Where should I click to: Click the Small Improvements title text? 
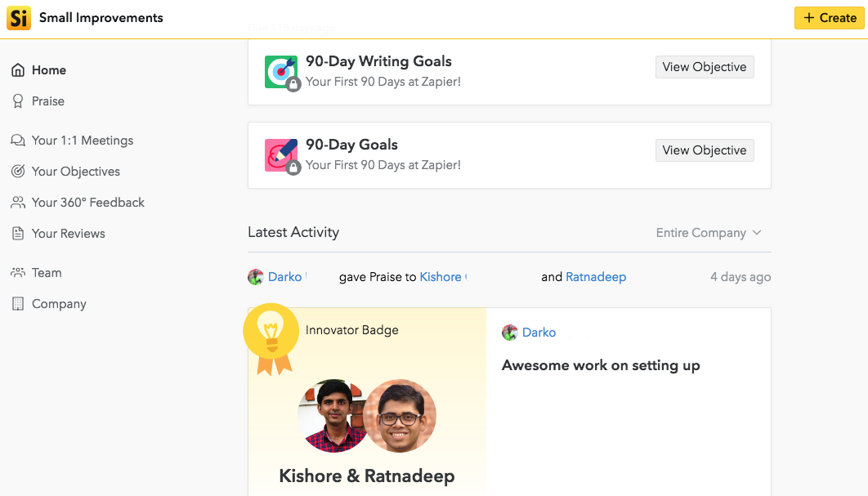point(101,18)
